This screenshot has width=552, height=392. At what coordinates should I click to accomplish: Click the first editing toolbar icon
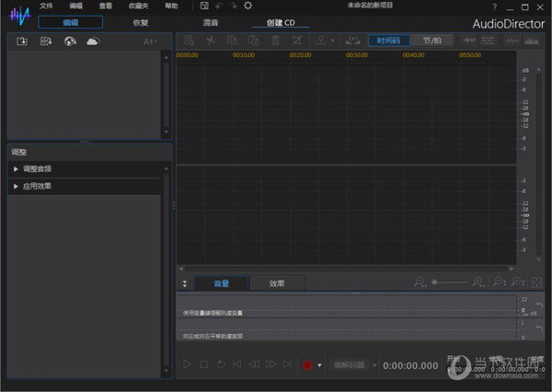190,40
